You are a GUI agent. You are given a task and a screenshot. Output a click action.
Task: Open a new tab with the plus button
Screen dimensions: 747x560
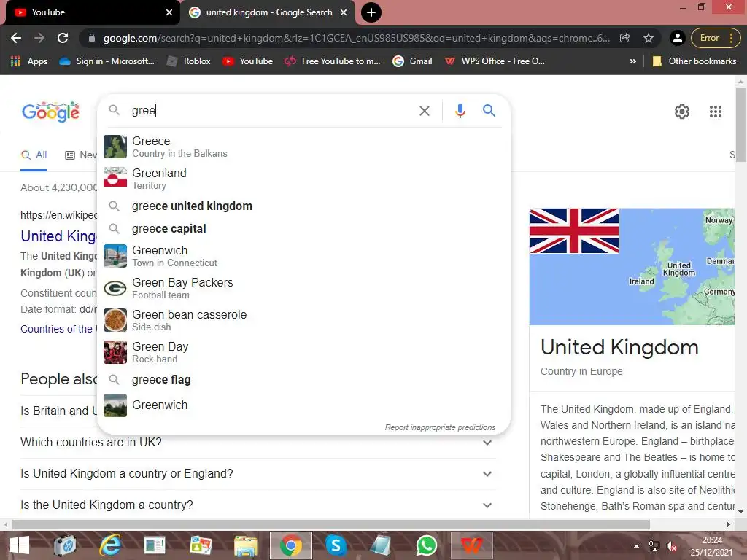point(371,12)
